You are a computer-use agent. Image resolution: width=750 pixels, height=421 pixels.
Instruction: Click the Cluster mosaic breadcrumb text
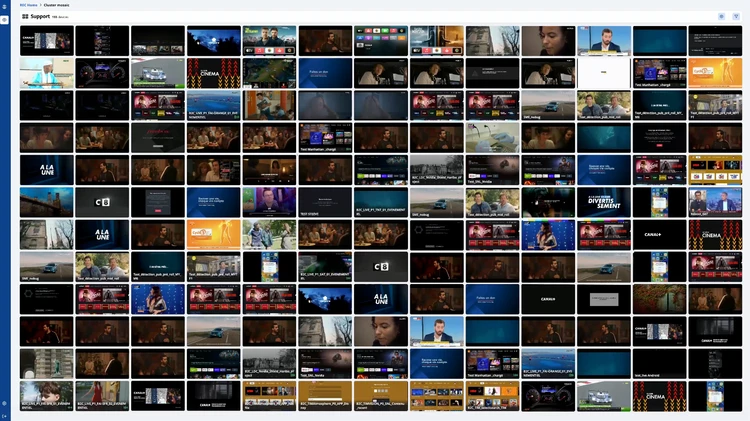(56, 5)
